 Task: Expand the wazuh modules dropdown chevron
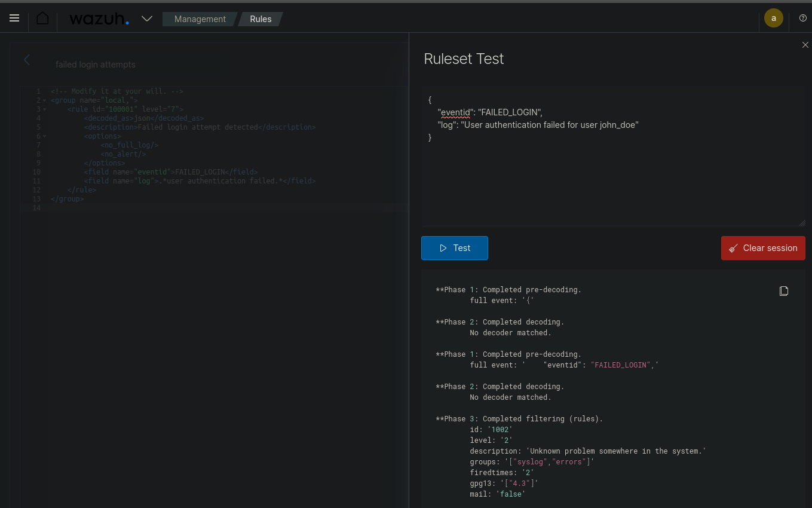pos(147,19)
